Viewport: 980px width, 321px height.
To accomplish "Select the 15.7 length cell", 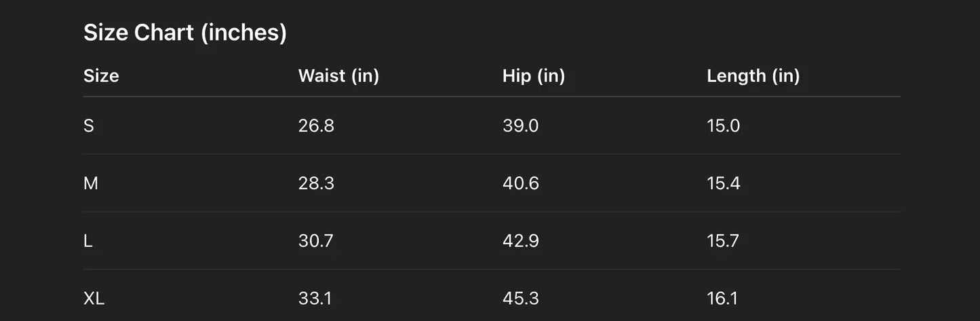I will [723, 241].
